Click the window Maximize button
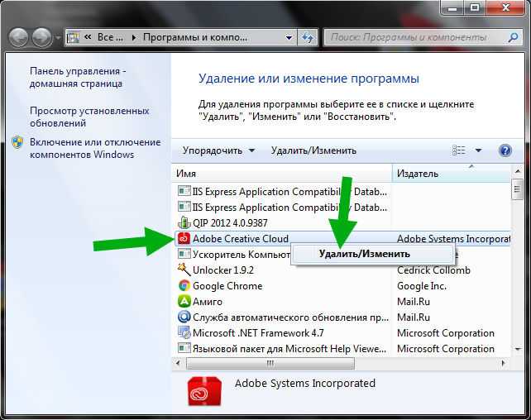The image size is (531, 420). (x=476, y=7)
